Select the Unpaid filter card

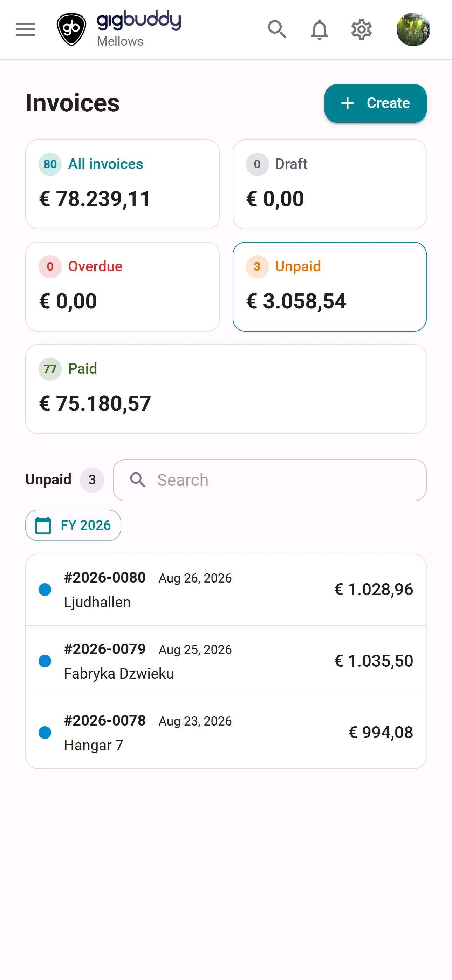329,286
